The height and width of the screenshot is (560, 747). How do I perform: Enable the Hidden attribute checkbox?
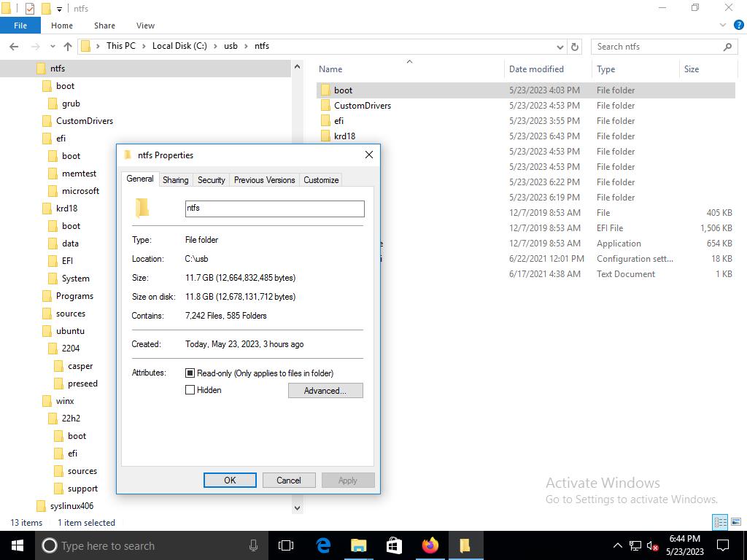pyautogui.click(x=190, y=390)
